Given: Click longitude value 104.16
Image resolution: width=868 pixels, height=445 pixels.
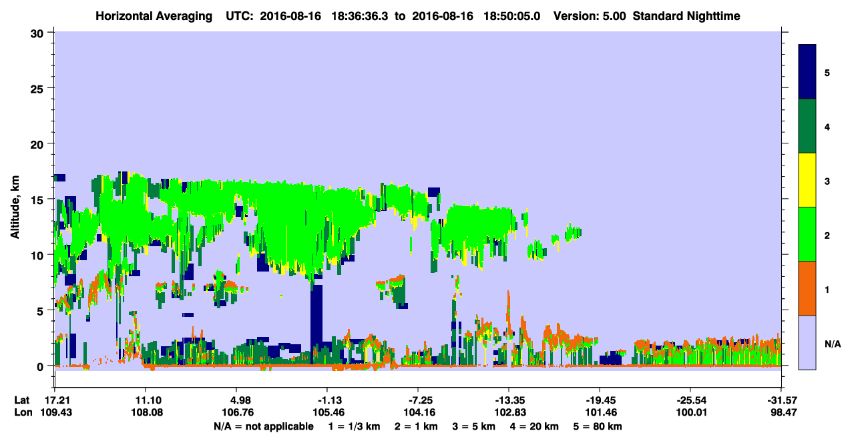Looking at the screenshot, I should 418,413.
